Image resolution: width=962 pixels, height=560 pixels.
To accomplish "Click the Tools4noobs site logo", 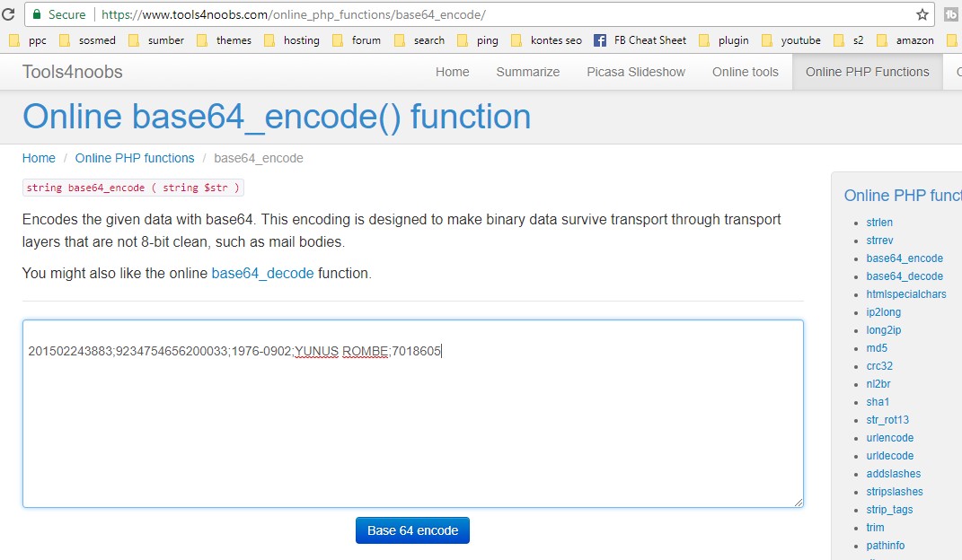I will [73, 72].
